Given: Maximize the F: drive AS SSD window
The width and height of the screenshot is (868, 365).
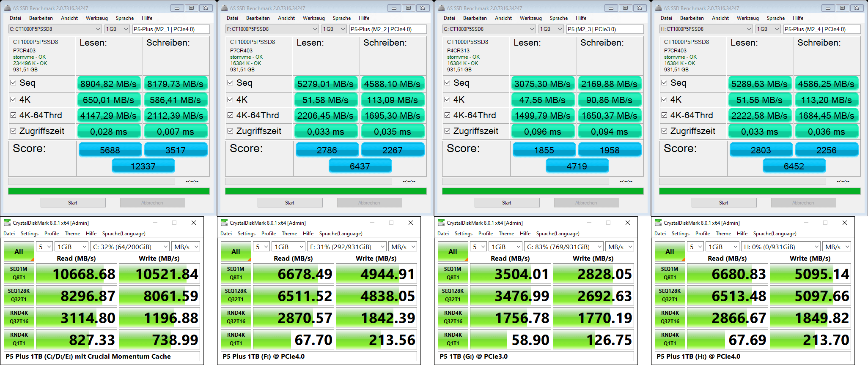Looking at the screenshot, I should (408, 8).
